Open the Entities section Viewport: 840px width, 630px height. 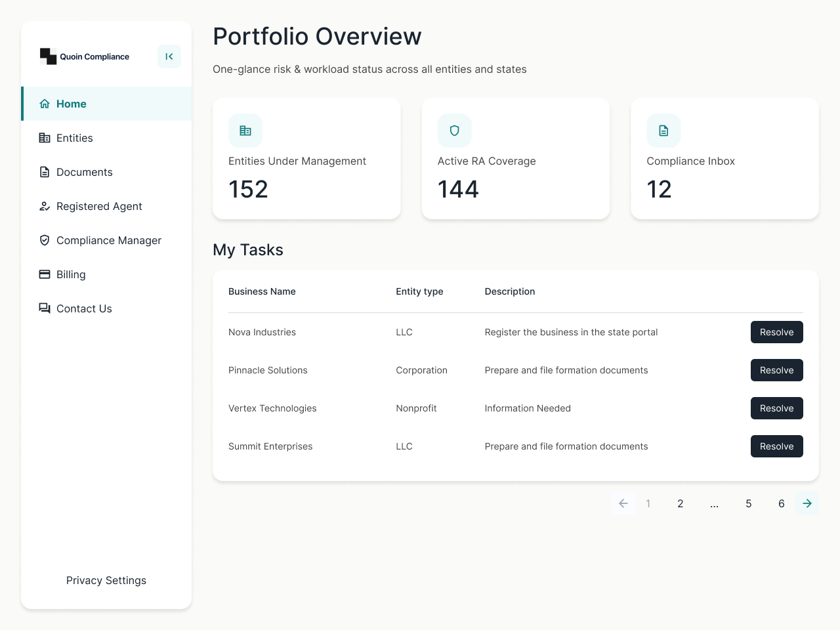pyautogui.click(x=75, y=138)
